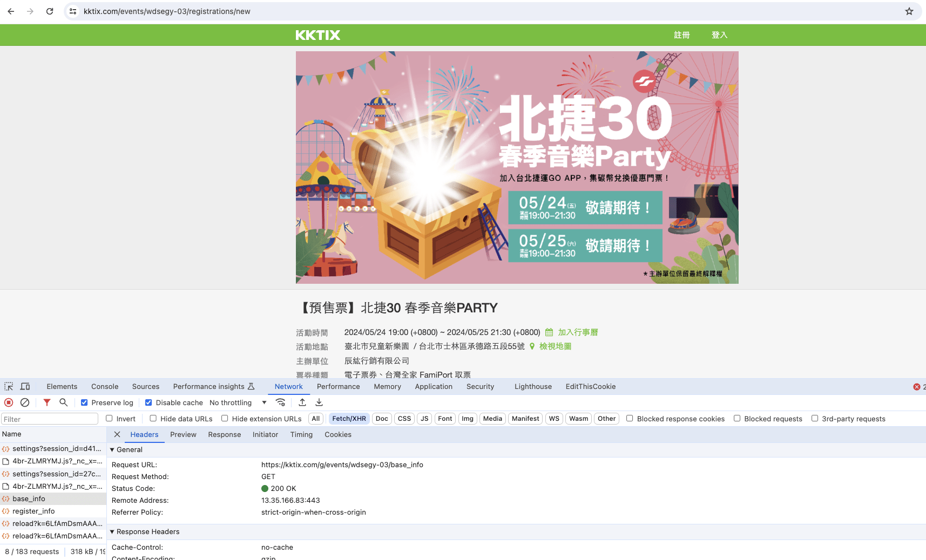Viewport: 926px width, 560px height.
Task: Open site information icon in address bar
Action: tap(73, 11)
